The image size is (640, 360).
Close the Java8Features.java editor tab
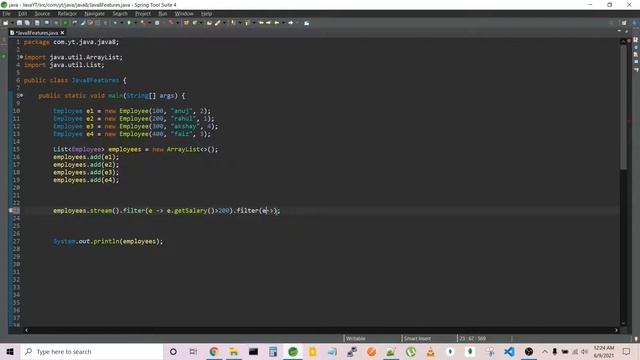click(x=62, y=33)
